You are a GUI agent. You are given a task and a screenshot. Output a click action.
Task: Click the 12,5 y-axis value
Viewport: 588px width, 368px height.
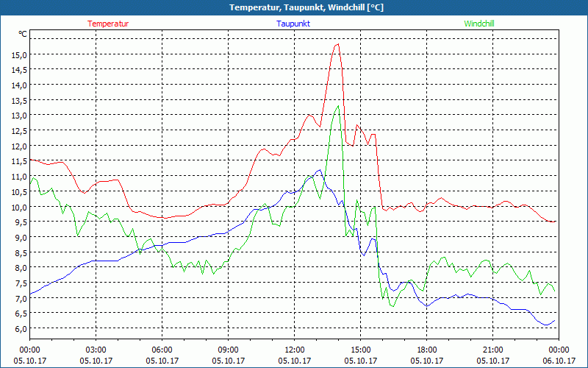click(x=19, y=131)
